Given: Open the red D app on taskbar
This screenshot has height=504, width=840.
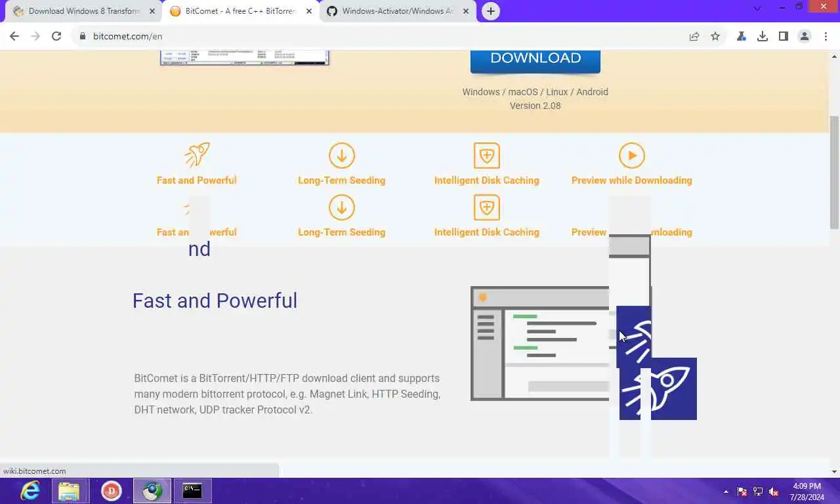Looking at the screenshot, I should click(x=112, y=491).
